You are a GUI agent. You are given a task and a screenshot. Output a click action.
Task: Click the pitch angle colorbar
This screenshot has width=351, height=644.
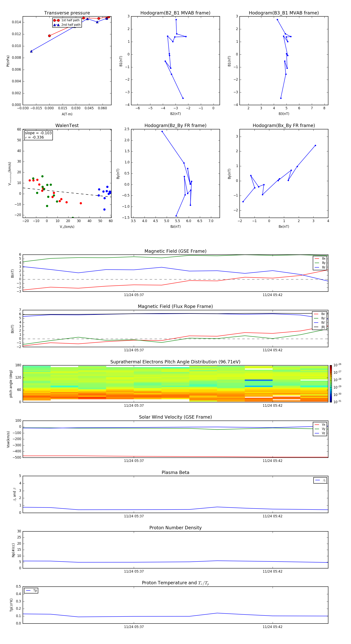331,383
